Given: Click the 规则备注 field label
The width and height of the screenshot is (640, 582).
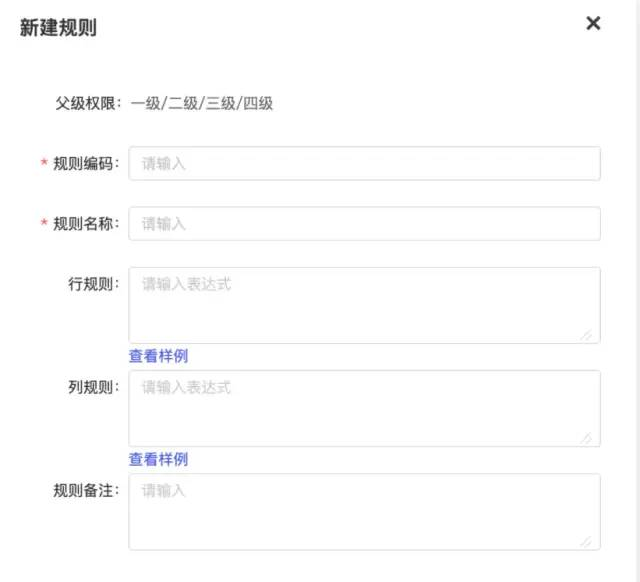Looking at the screenshot, I should click(85, 490).
